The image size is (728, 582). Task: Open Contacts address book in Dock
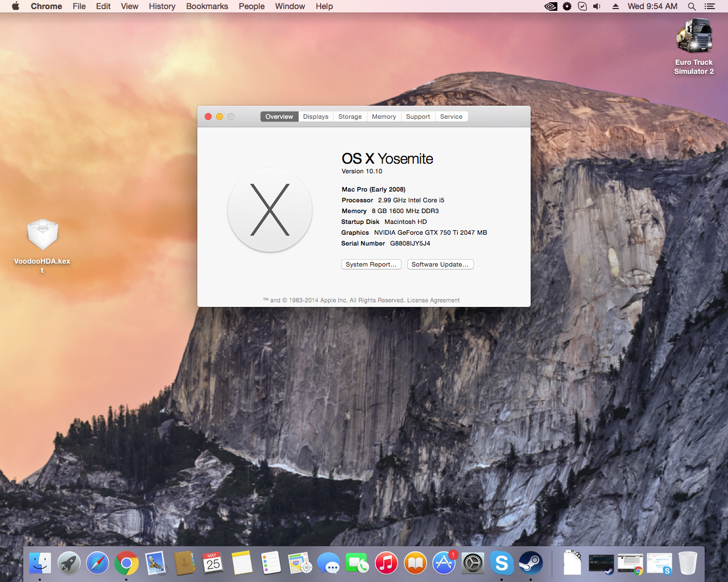(x=184, y=563)
